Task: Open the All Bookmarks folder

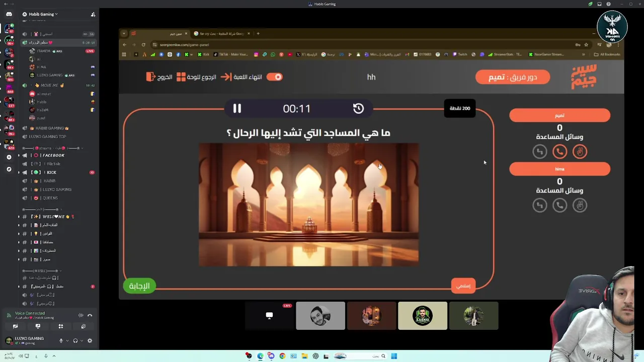Action: (607, 54)
